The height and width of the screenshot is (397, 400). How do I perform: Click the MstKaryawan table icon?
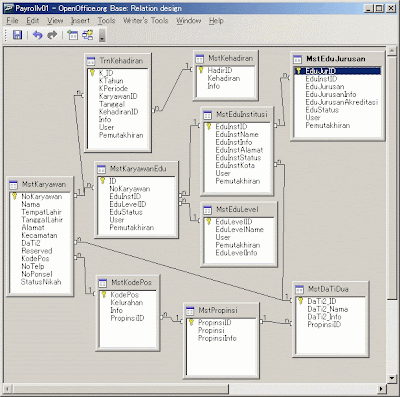(13, 185)
